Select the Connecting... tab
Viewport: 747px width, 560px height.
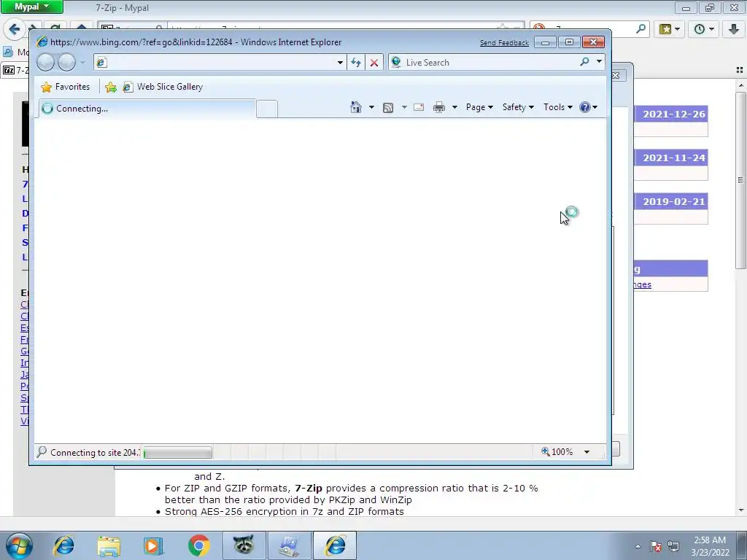click(x=147, y=109)
